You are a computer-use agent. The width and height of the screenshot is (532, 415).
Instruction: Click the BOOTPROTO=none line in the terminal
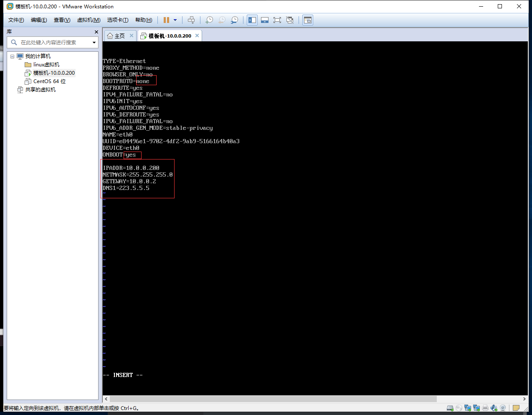click(126, 81)
